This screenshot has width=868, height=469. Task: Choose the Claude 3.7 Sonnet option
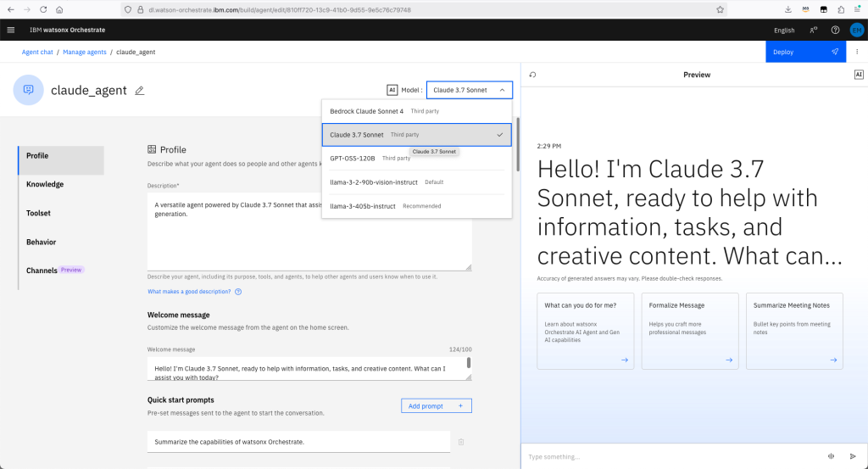[x=417, y=135]
